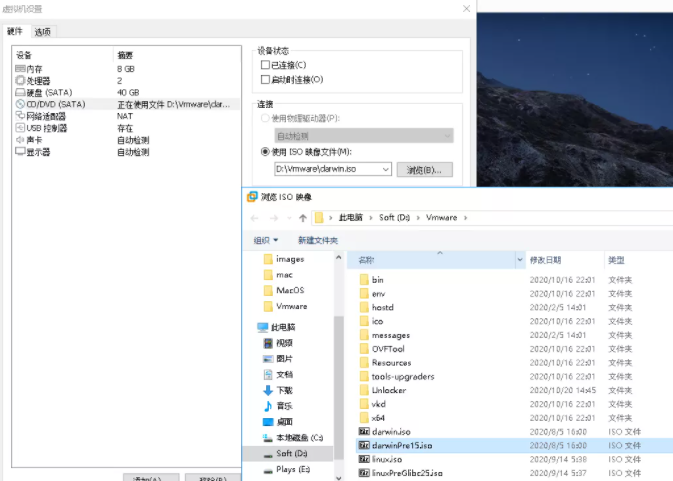
Task: Click Soft (D:) in address breadcrumb
Action: pyautogui.click(x=394, y=218)
